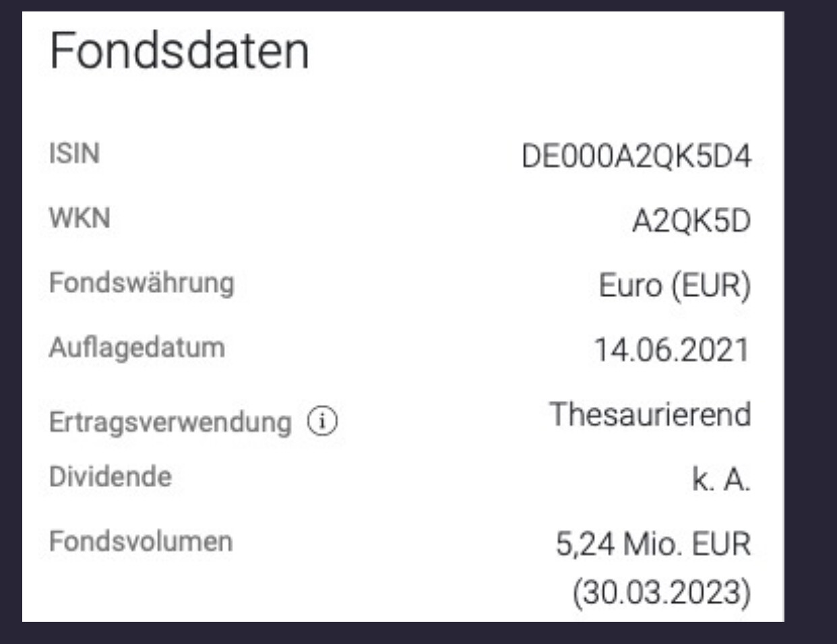Click the ISIN label
This screenshot has width=837, height=644.
74,154
